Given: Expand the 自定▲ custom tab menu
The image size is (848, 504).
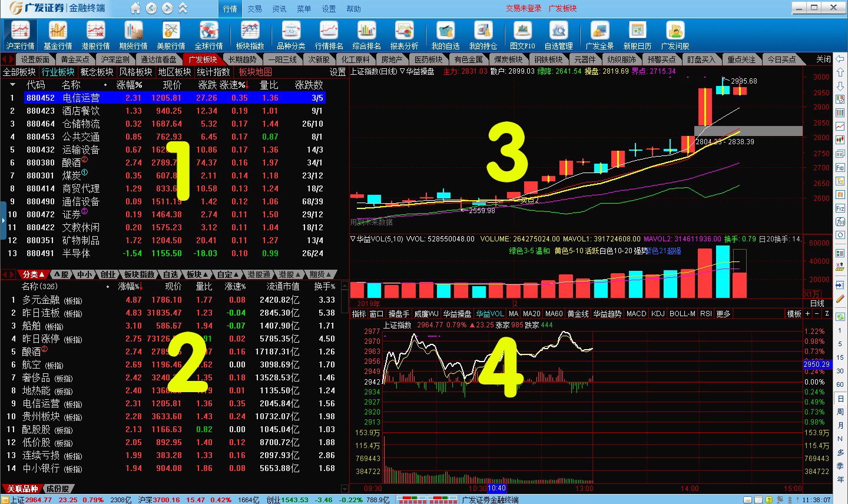Looking at the screenshot, I should 227,274.
